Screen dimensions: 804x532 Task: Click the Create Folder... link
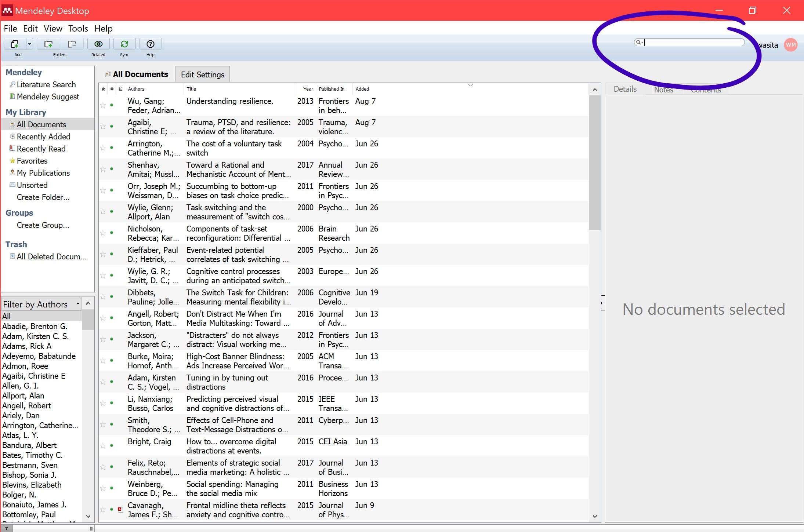pyautogui.click(x=43, y=197)
